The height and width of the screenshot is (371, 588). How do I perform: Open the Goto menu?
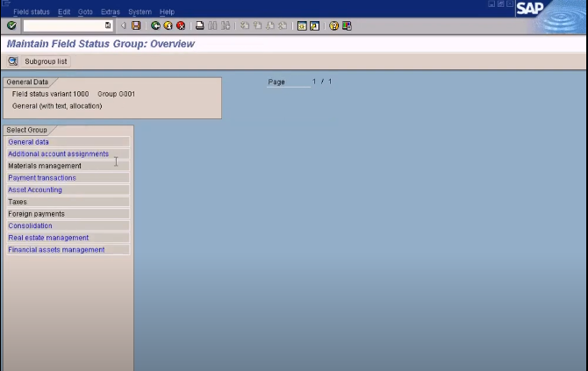pyautogui.click(x=85, y=11)
